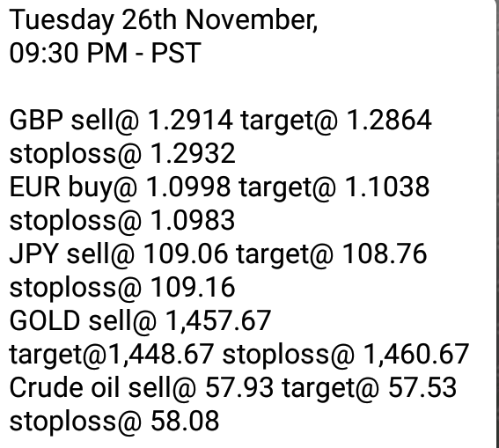
Task: Click GBP stoploss@ 1.2932 line
Action: coord(122,154)
